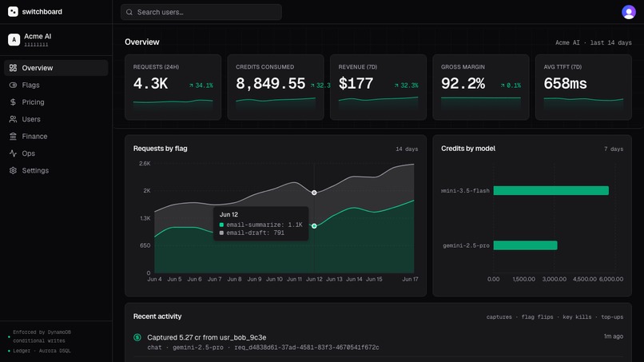Screen dimensions: 644x362
Task: Open the Ops section
Action: (56, 153)
